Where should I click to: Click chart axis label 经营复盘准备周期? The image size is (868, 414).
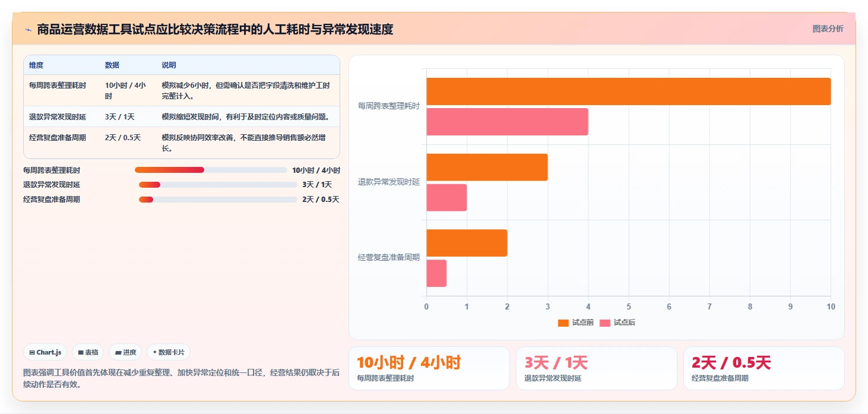click(389, 258)
